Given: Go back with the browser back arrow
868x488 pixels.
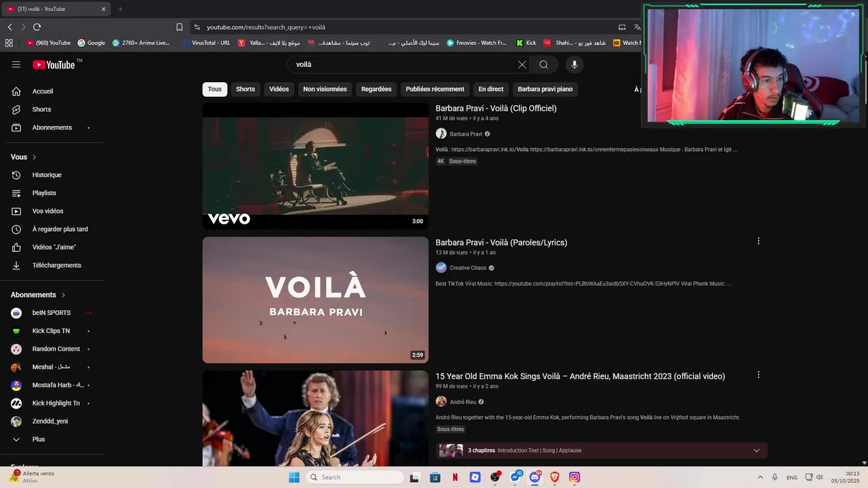Looking at the screenshot, I should pos(9,27).
